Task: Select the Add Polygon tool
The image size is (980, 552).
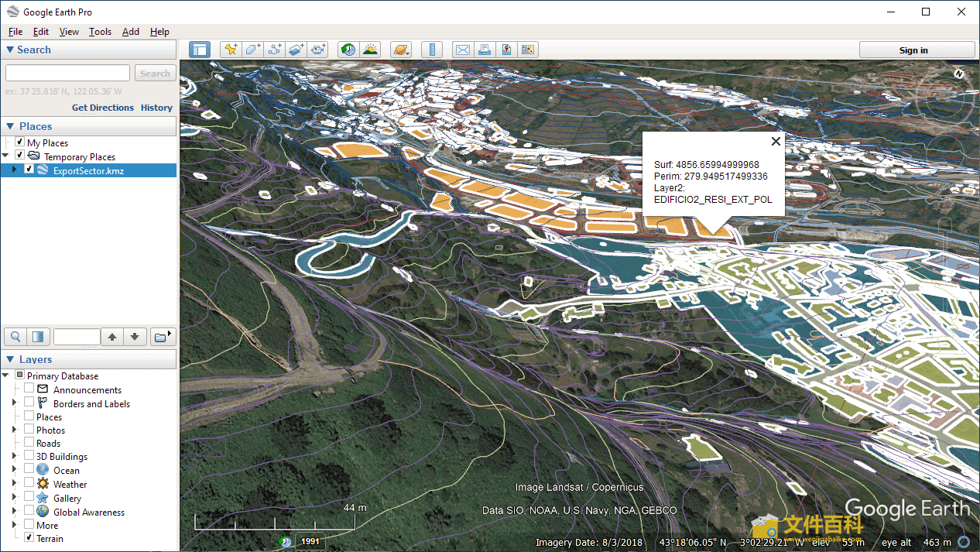Action: click(253, 50)
